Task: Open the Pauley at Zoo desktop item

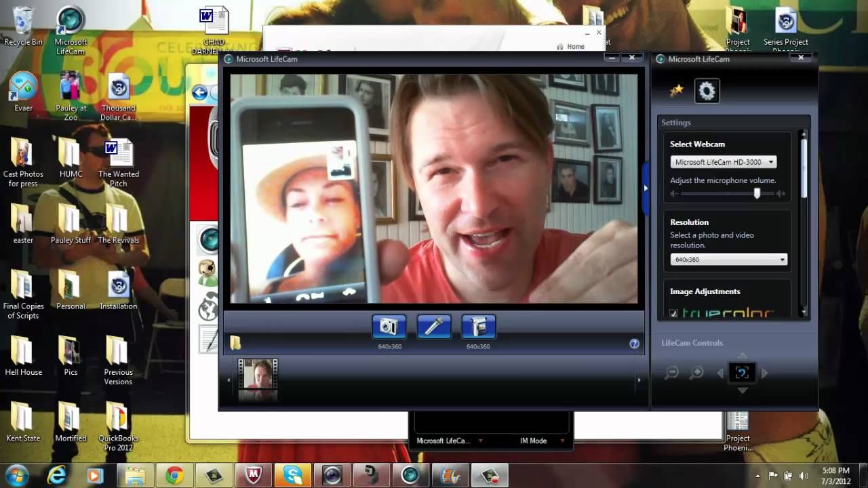Action: (x=71, y=97)
